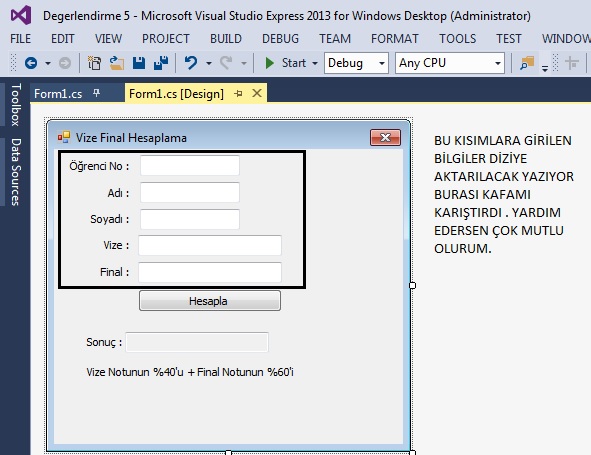Click the Navigate Backward arrow icon
The width and height of the screenshot is (591, 455).
(31, 63)
